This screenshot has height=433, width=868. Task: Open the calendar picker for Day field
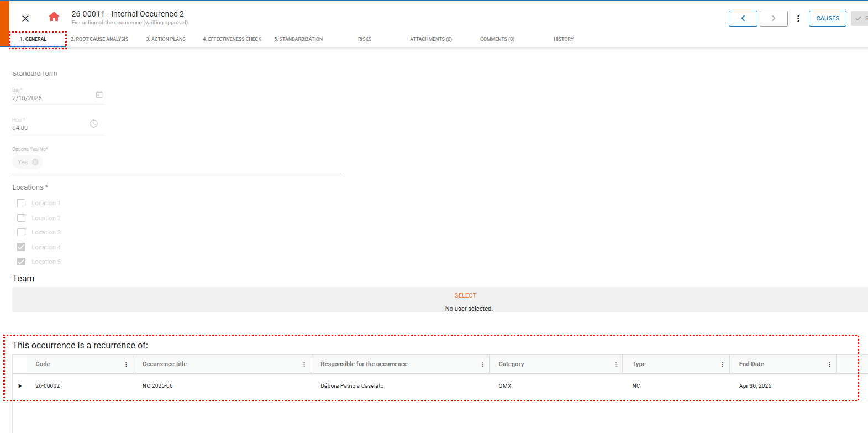[99, 95]
